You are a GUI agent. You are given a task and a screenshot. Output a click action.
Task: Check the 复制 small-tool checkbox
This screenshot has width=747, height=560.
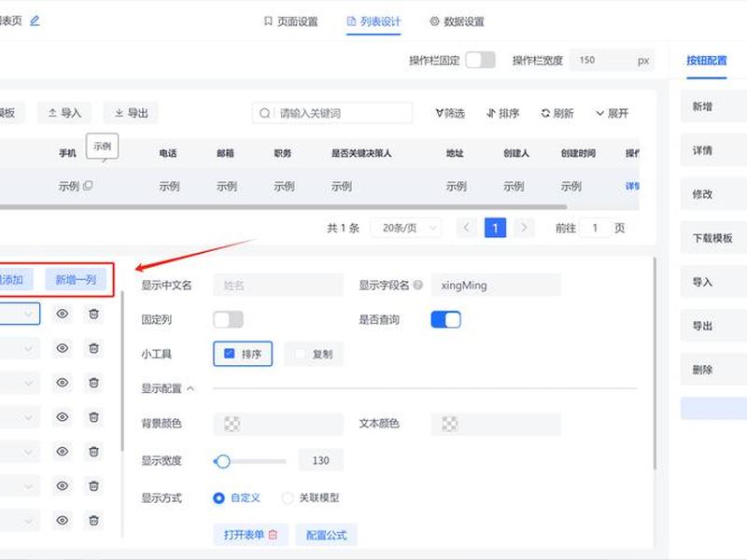click(301, 354)
